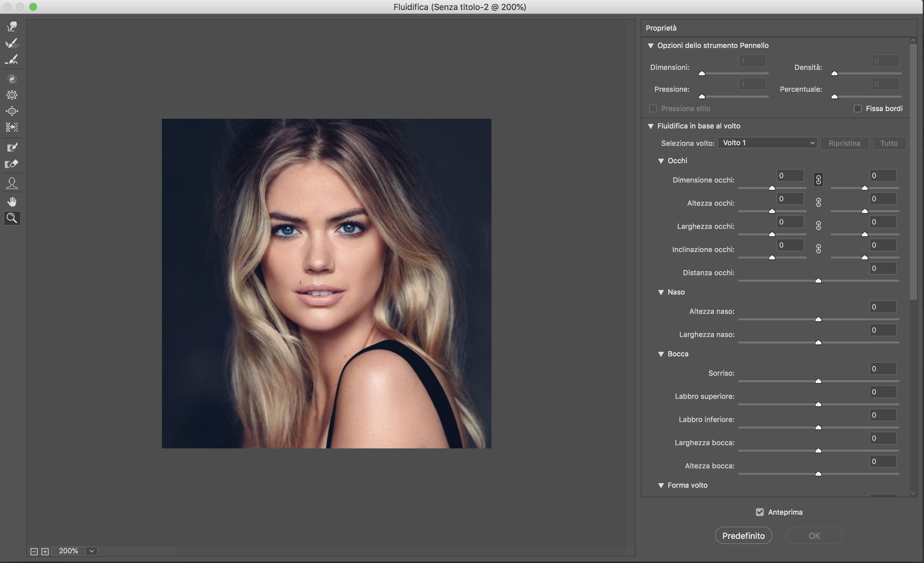Click the Altezza naso slider handle

click(818, 319)
